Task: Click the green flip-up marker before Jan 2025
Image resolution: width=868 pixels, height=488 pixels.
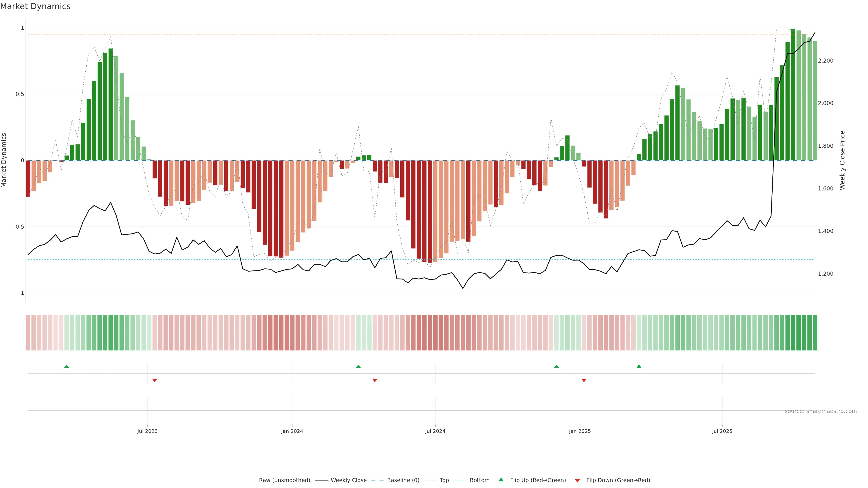Action: [x=556, y=366]
